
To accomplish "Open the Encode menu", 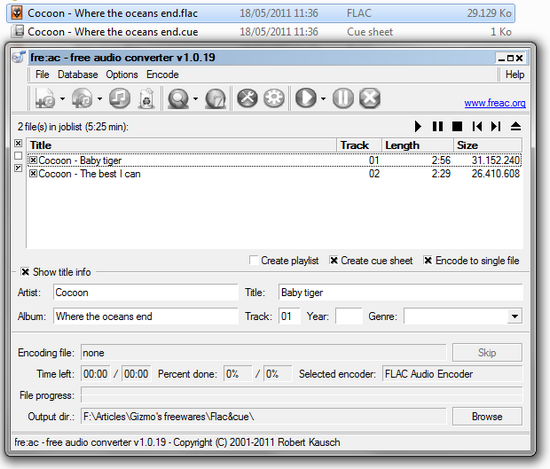I will click(162, 74).
